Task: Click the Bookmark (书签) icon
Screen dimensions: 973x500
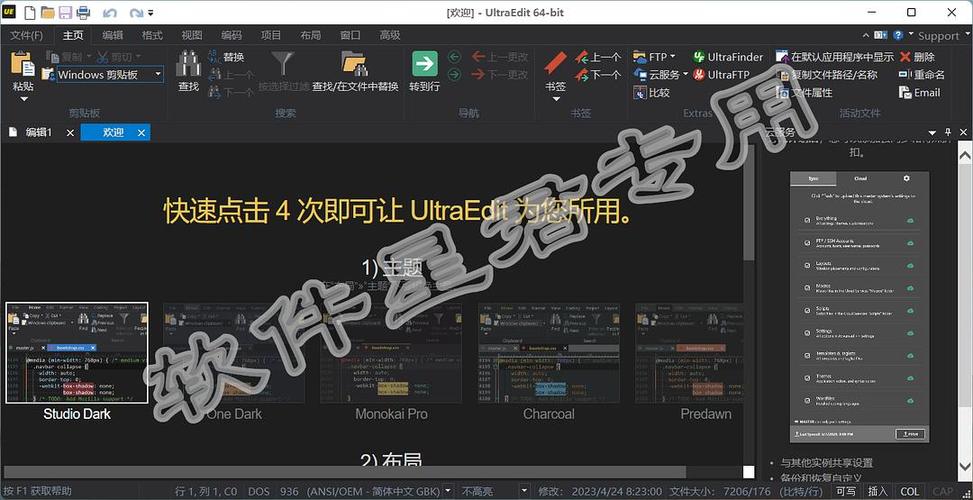Action: 555,64
